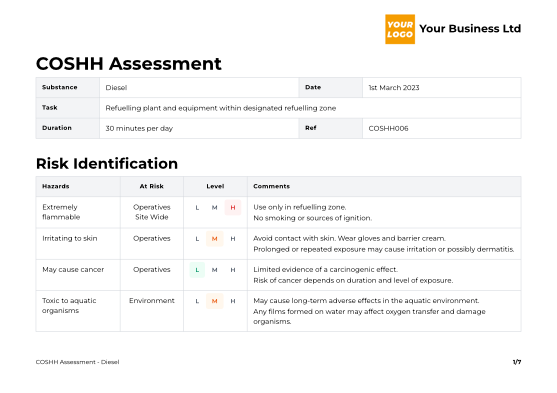557x393 pixels.
Task: Select the COSHH Assessment heading
Action: coord(129,64)
